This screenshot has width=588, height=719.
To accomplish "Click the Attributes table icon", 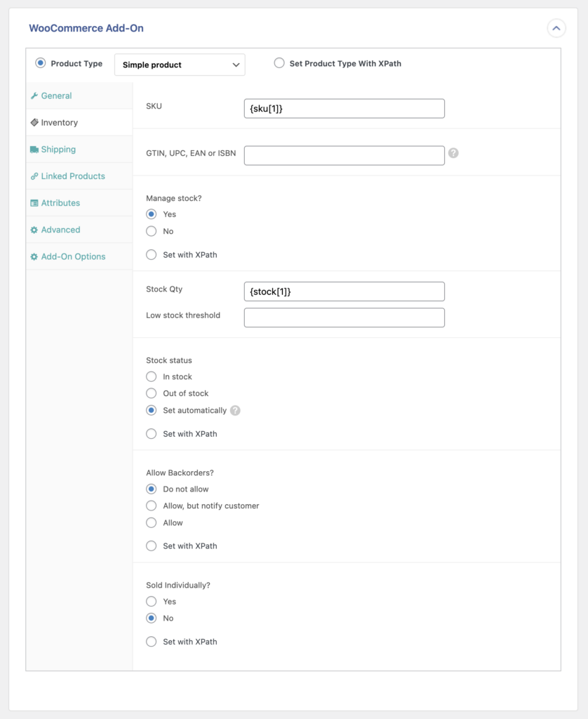I will [34, 202].
